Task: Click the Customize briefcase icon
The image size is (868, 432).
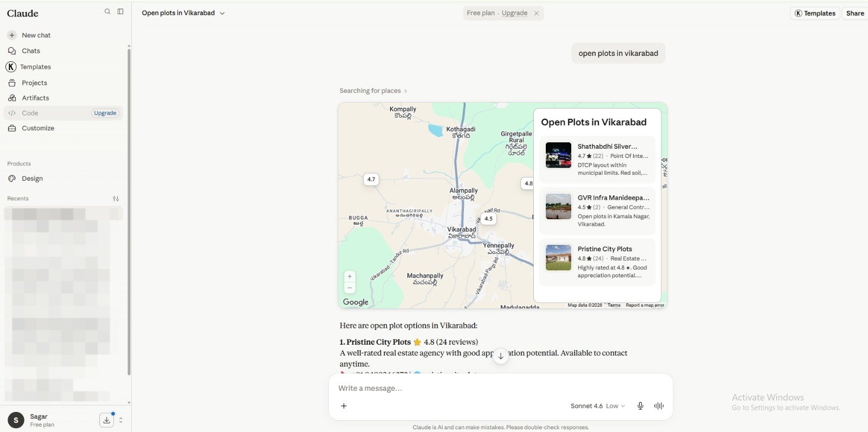Action: click(12, 129)
